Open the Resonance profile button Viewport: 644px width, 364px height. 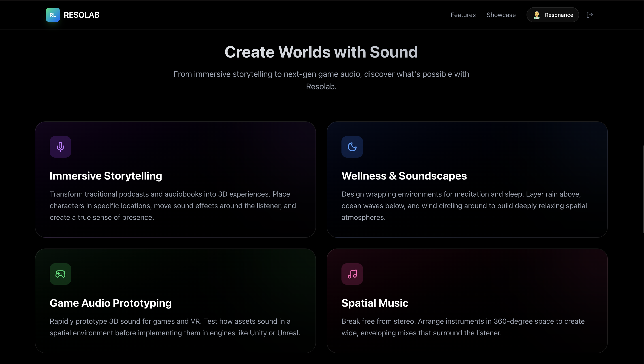559,15
